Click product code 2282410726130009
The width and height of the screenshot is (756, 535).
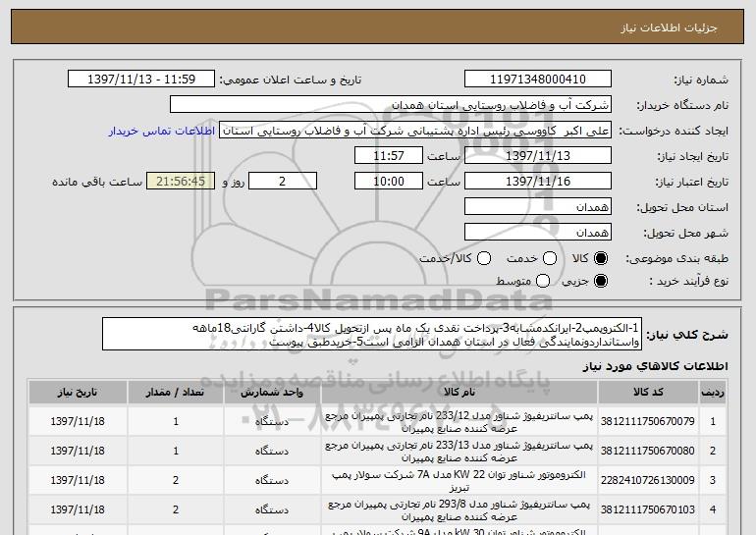(x=648, y=480)
